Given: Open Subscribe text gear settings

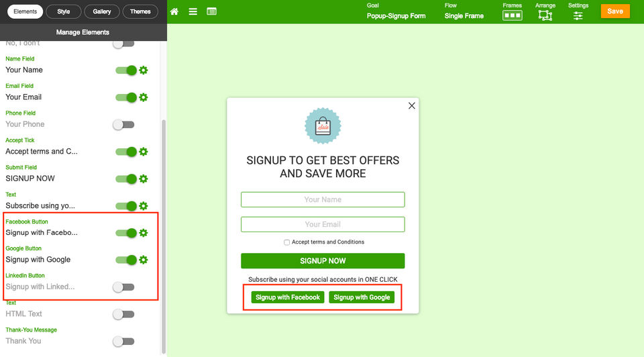Looking at the screenshot, I should click(144, 206).
